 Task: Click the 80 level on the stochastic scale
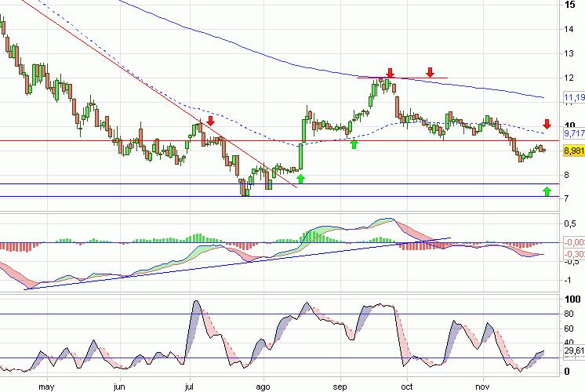point(570,314)
